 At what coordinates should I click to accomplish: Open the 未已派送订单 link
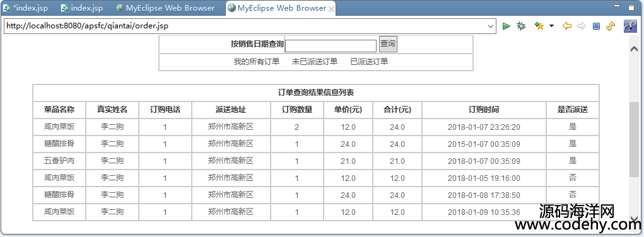[315, 62]
